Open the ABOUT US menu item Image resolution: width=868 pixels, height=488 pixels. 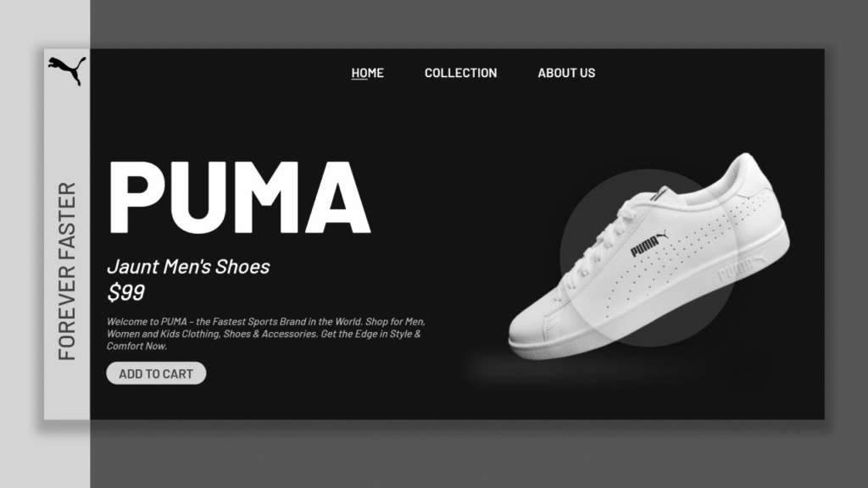pos(566,73)
